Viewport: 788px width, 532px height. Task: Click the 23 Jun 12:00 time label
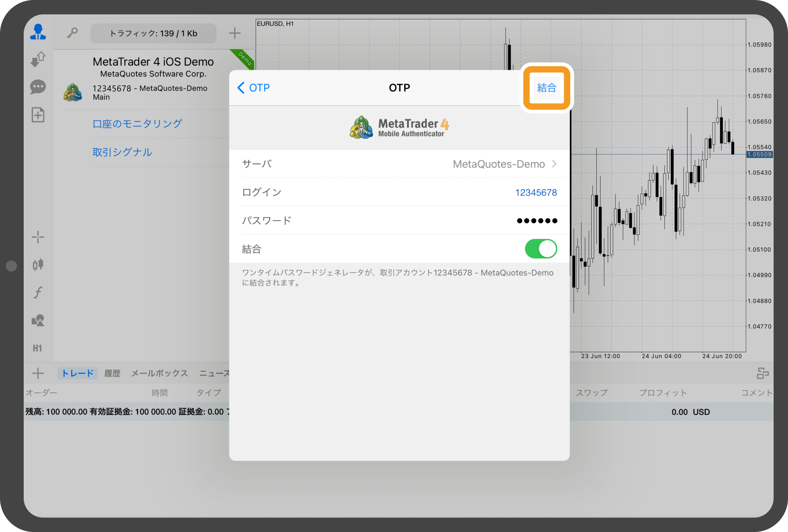pos(601,356)
